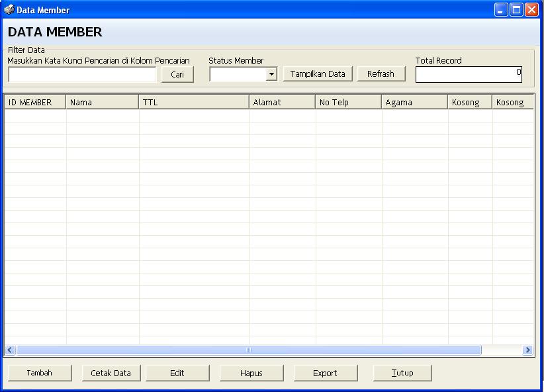Click the Refrash button
Image resolution: width=544 pixels, height=392 pixels.
(381, 73)
